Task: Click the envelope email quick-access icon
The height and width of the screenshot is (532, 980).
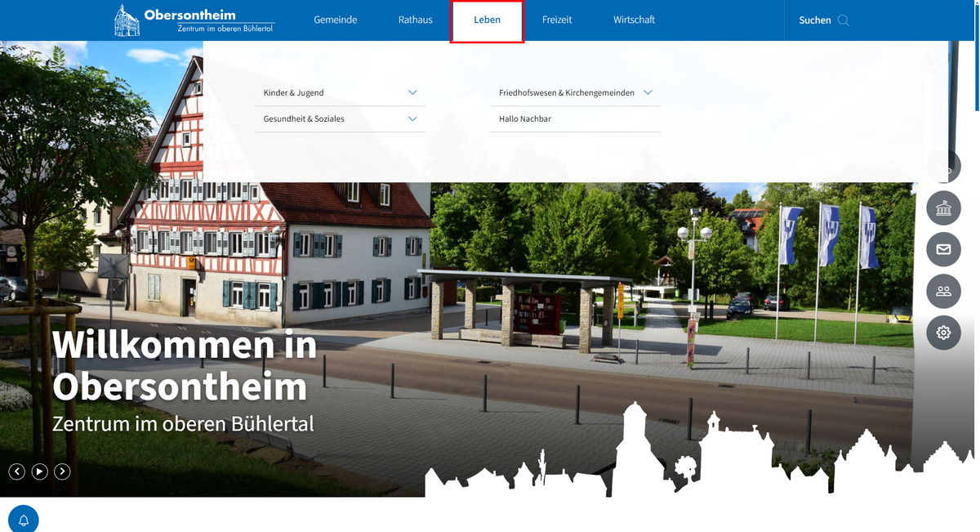Action: coord(944,249)
